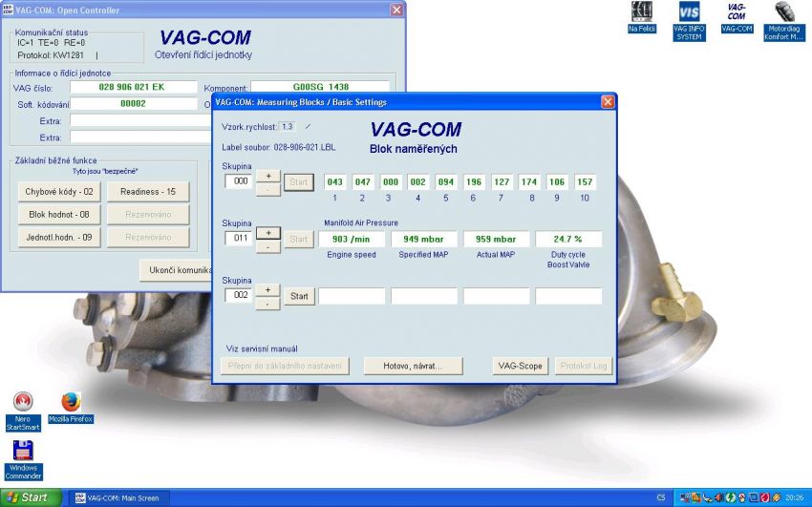Launch Mozilla Firefox from the desktop

point(71,408)
